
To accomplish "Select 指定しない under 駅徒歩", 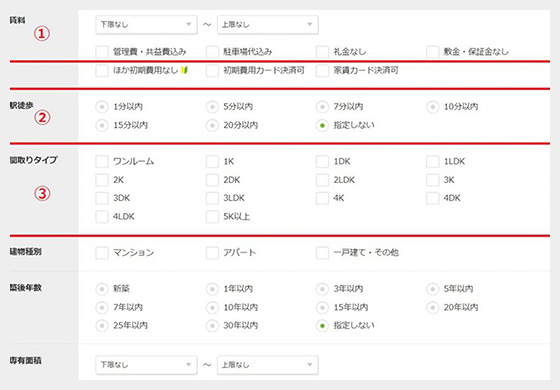I will 322,125.
